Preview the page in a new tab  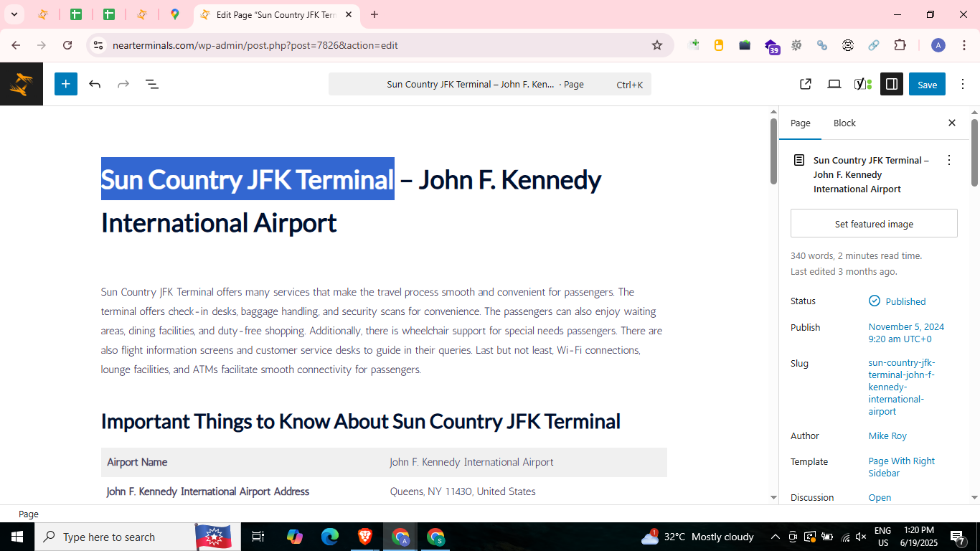coord(805,84)
